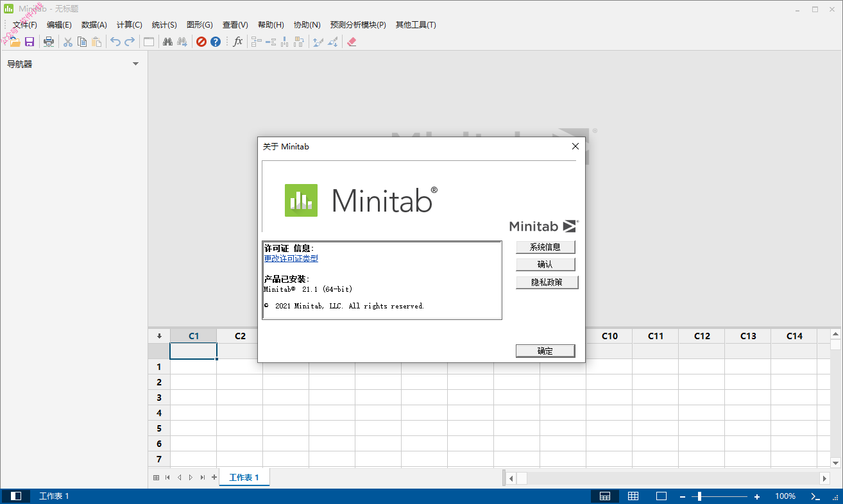Copy selection using the copy icon
843x504 pixels.
pyautogui.click(x=82, y=42)
